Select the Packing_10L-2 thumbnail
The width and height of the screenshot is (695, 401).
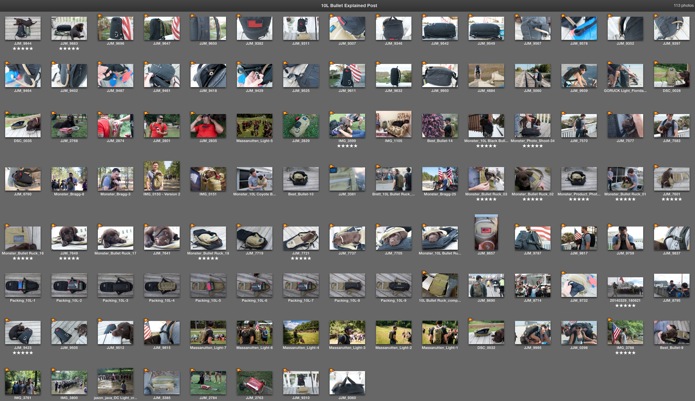(x=69, y=285)
